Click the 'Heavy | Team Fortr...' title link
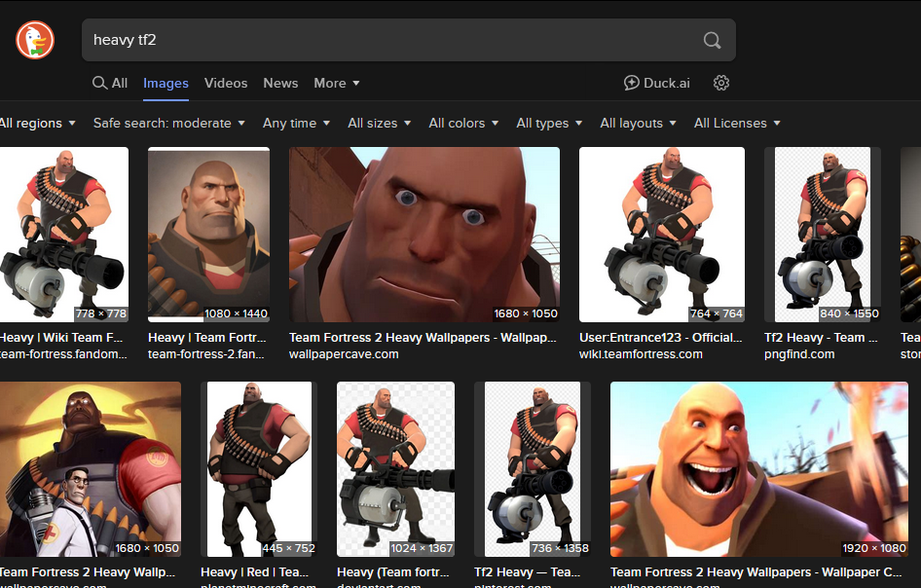The image size is (921, 588). pyautogui.click(x=206, y=338)
